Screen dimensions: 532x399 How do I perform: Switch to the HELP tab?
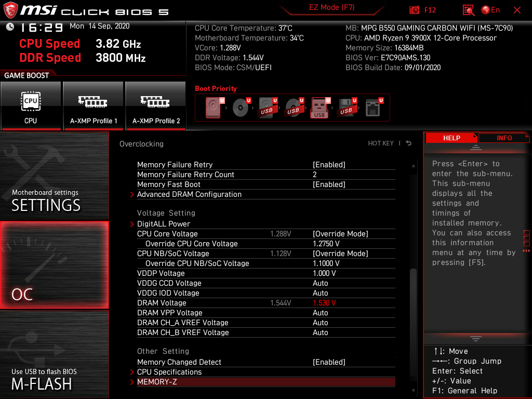pos(451,138)
